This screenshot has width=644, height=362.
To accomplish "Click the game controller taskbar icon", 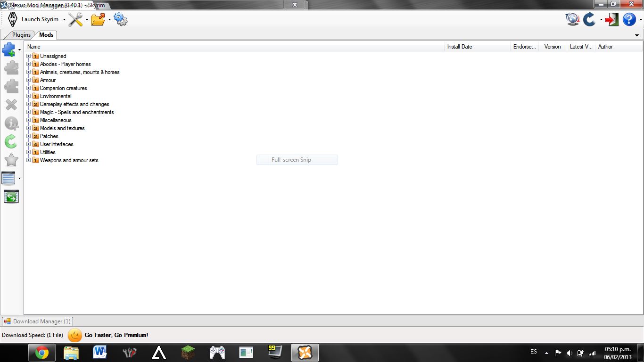I will tap(217, 353).
